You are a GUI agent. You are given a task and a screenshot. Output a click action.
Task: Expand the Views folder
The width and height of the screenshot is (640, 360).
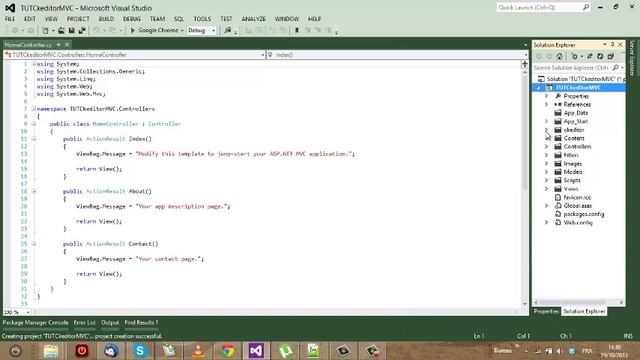[547, 189]
